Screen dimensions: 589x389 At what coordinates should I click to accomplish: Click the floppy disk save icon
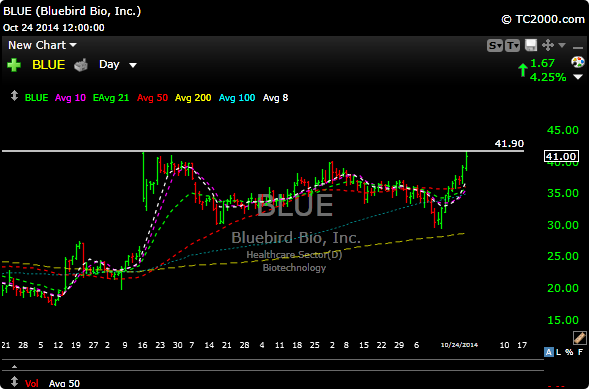coord(531,46)
